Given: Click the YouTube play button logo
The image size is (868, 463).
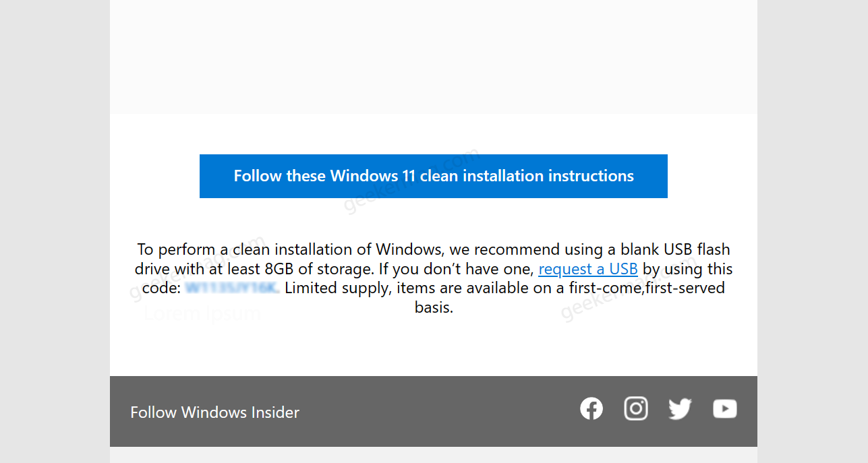Looking at the screenshot, I should (x=724, y=408).
